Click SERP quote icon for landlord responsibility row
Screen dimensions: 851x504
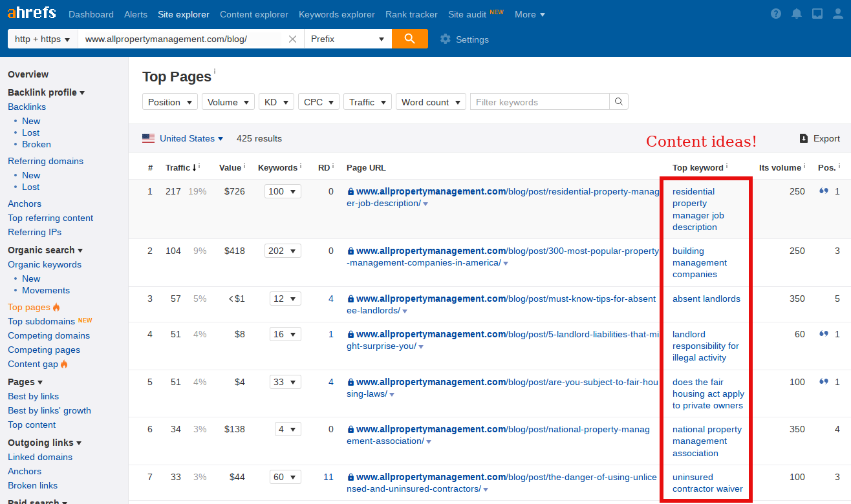(824, 334)
